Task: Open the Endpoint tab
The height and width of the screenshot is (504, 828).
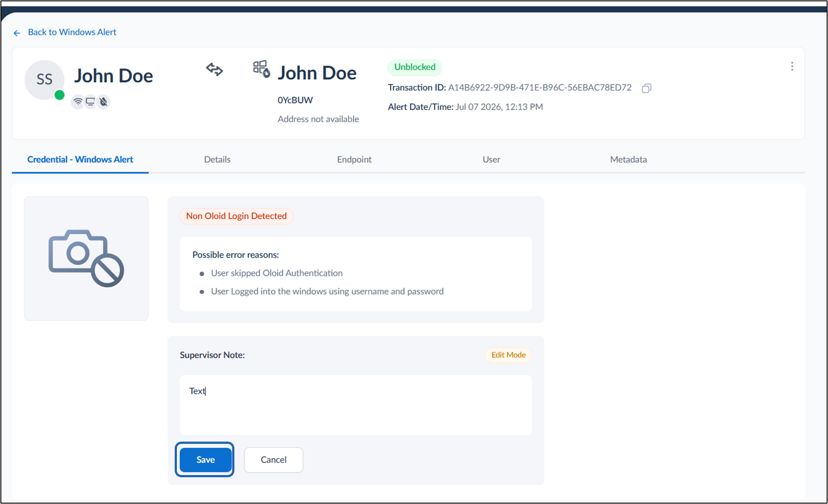Action: [x=354, y=160]
